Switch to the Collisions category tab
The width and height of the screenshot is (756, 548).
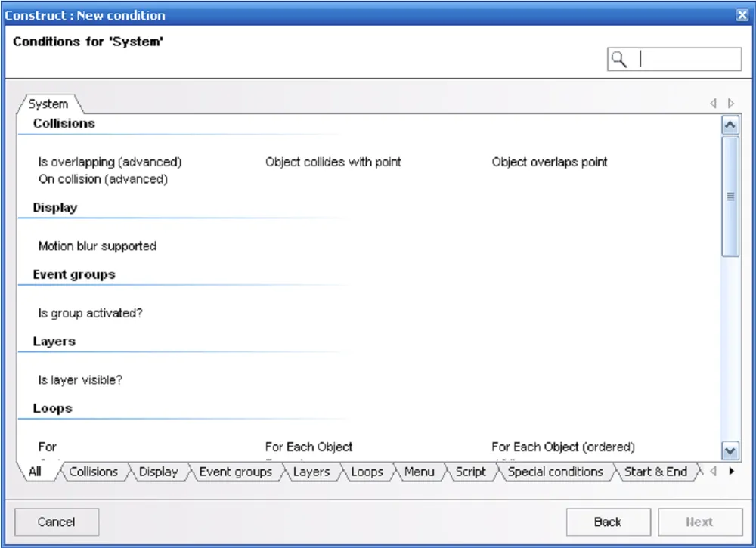(x=94, y=472)
